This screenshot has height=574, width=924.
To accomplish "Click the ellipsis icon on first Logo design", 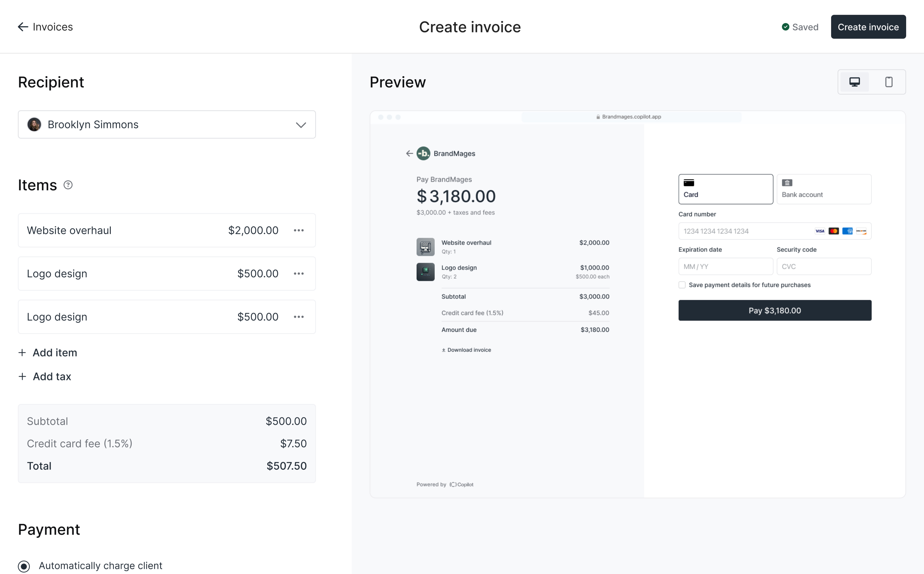I will click(x=299, y=273).
